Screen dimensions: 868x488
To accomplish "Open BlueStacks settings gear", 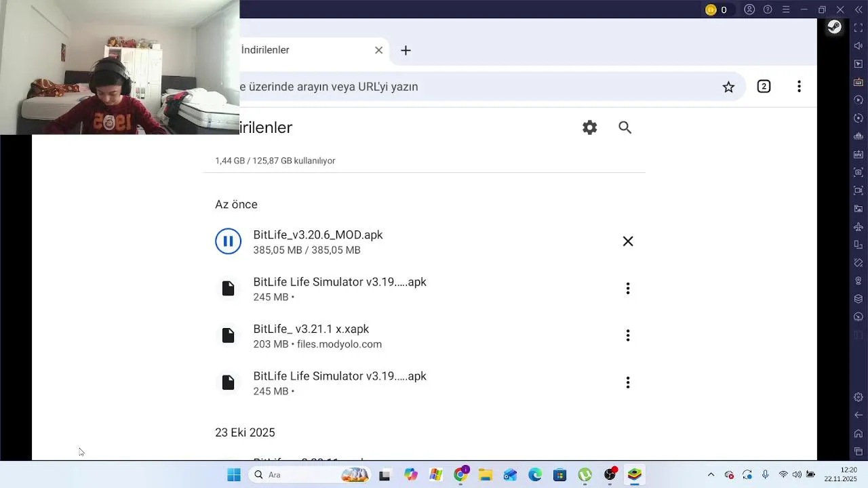I will tap(859, 397).
